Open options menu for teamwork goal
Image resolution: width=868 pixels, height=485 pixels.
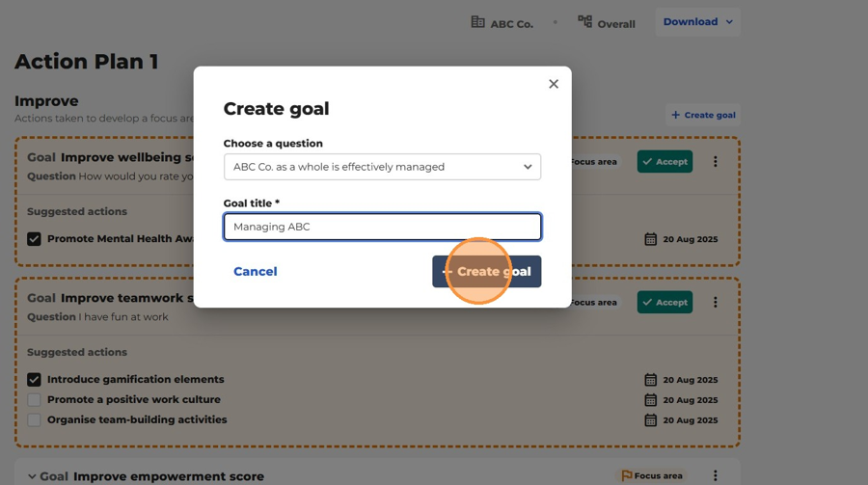(x=716, y=302)
